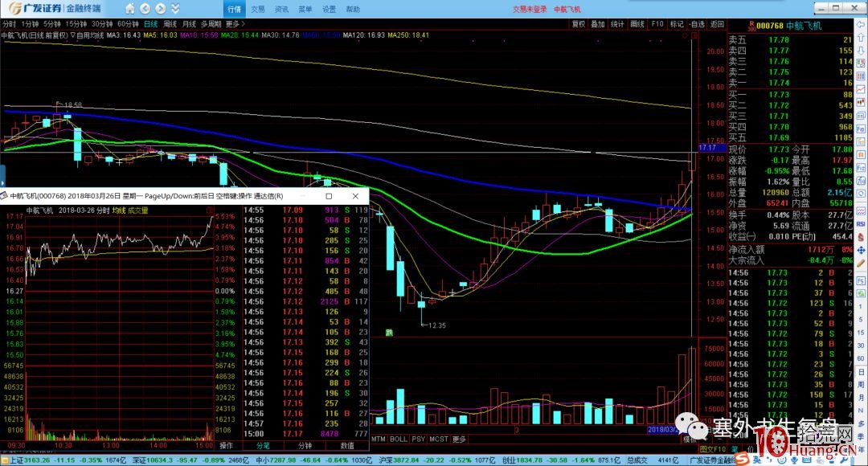Switch chart to 1分钟 period
The image size is (868, 466).
(30, 24)
